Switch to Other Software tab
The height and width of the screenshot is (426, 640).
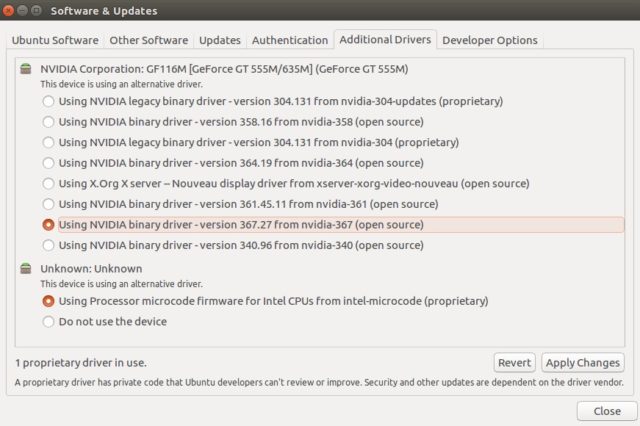point(148,40)
